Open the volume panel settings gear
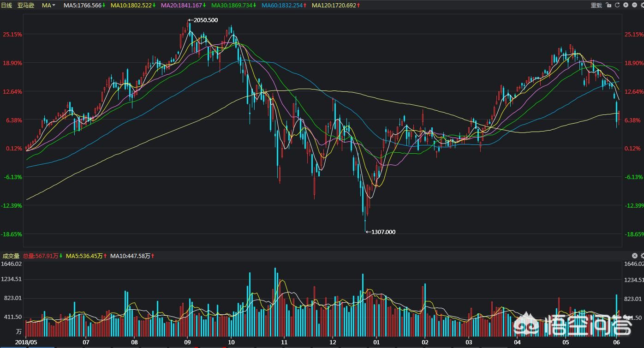 point(642,256)
